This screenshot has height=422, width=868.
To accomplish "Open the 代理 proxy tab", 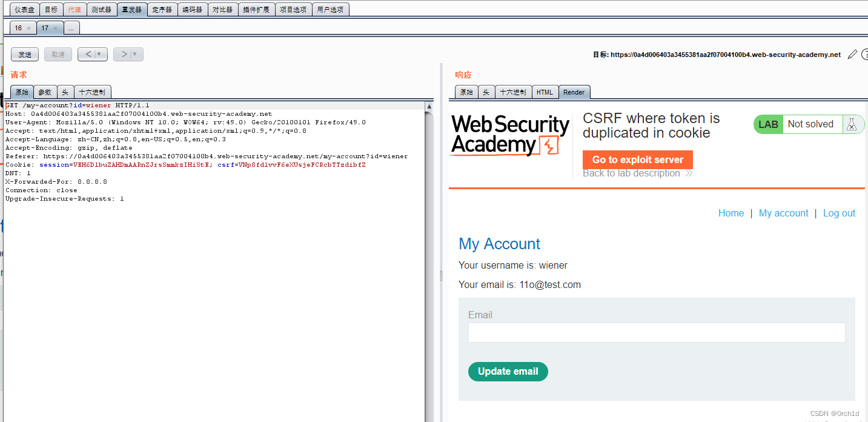I will coord(75,10).
